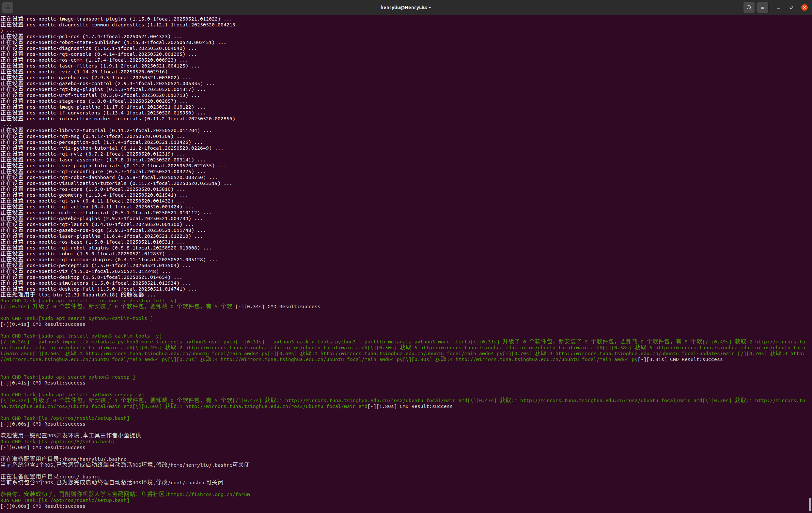Viewport: 812px width, 513px height.
Task: Open a new terminal tab
Action: point(8,8)
